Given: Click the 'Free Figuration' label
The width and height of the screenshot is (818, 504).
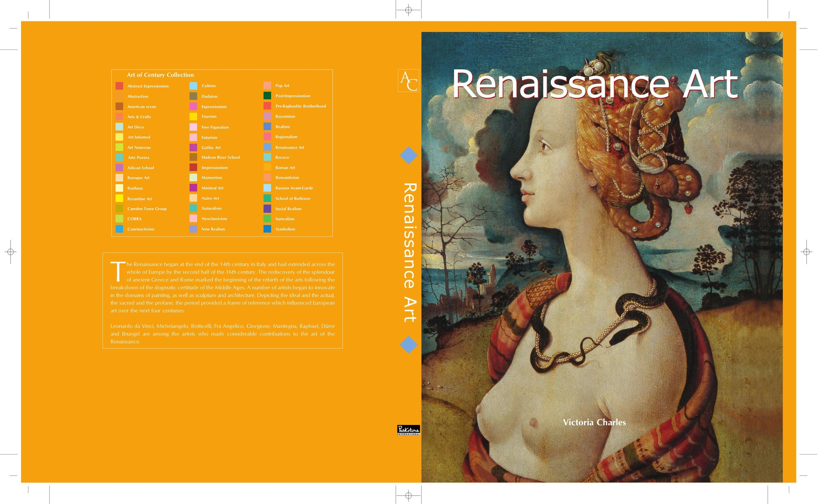Looking at the screenshot, I should coord(215,127).
